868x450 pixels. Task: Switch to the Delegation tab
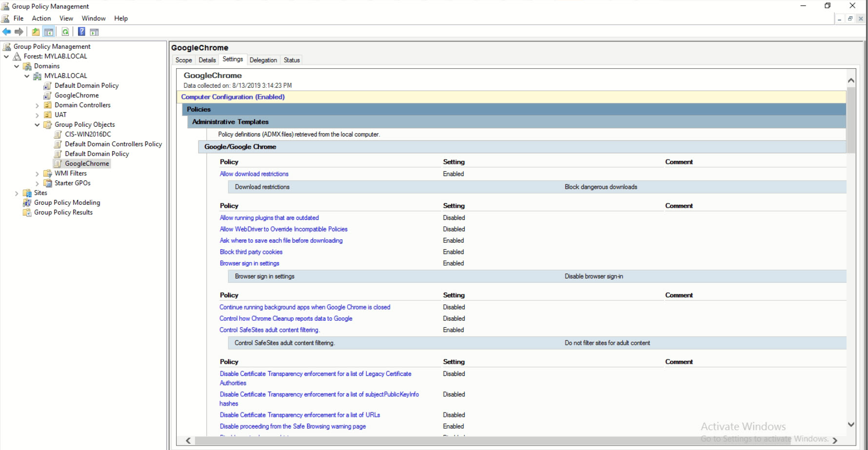click(x=263, y=60)
